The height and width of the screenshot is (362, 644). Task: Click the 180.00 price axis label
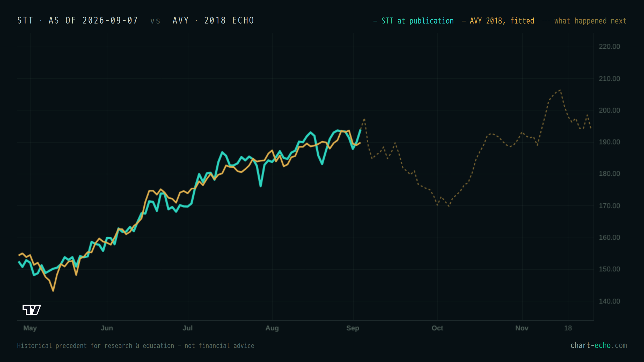tap(609, 174)
